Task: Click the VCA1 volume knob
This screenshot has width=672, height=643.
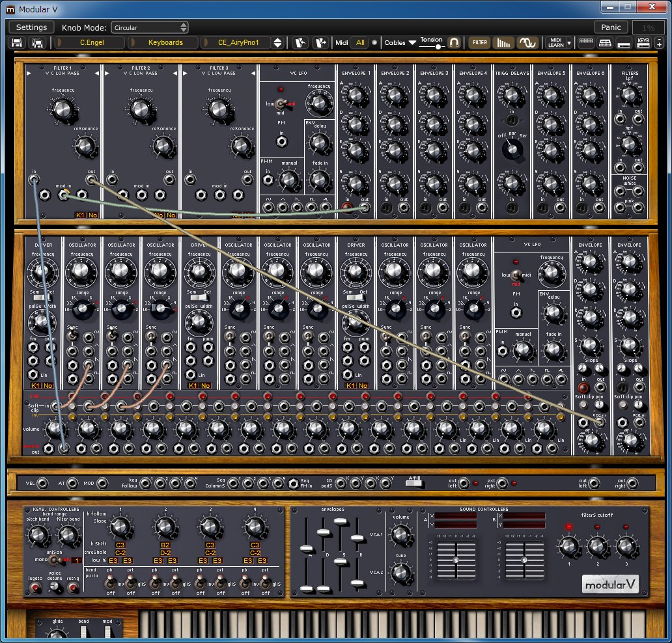Action: pos(401,534)
